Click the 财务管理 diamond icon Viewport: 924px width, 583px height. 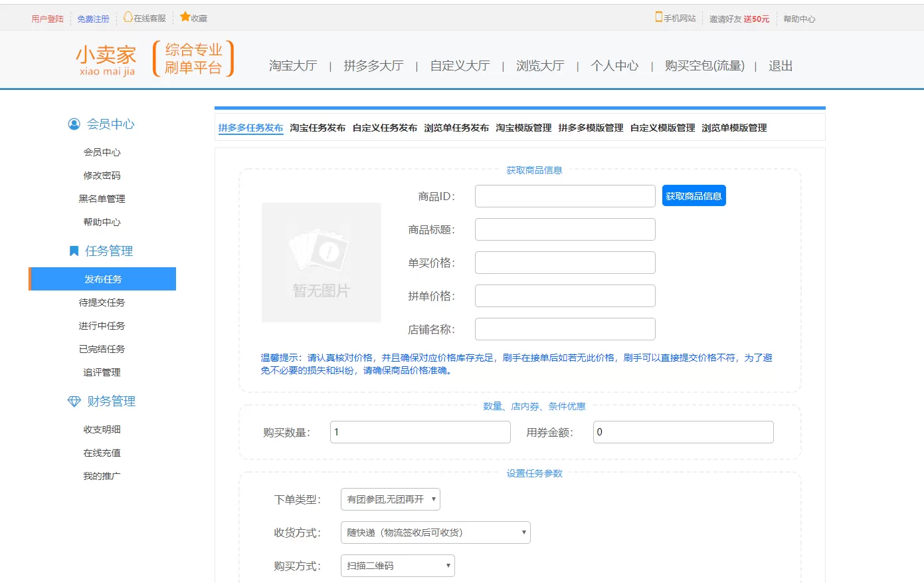pyautogui.click(x=74, y=402)
